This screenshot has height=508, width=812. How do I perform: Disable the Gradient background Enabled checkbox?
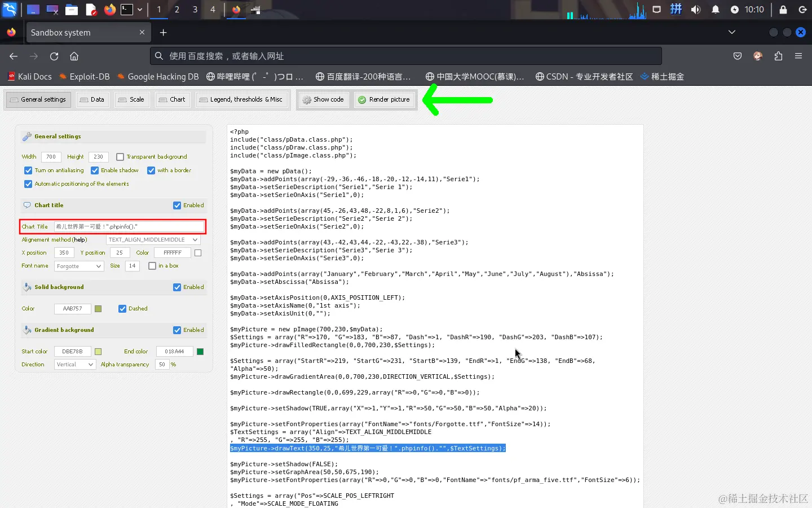(x=177, y=330)
